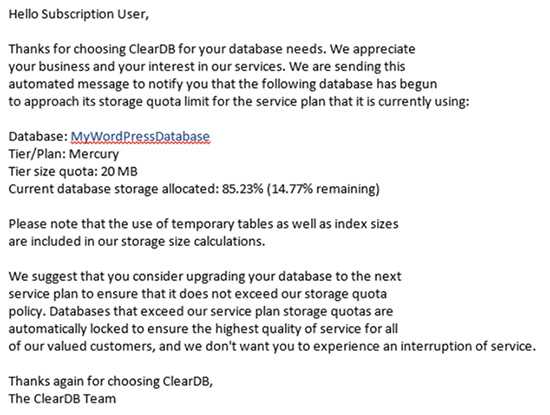Click the 'are included in our storage size calculations.' line

[137, 242]
